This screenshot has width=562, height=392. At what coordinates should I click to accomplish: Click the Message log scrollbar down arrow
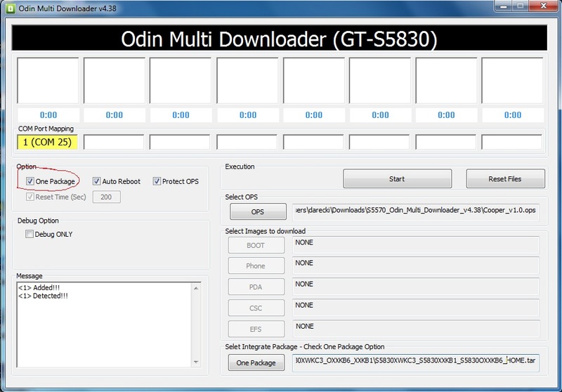[x=204, y=361]
